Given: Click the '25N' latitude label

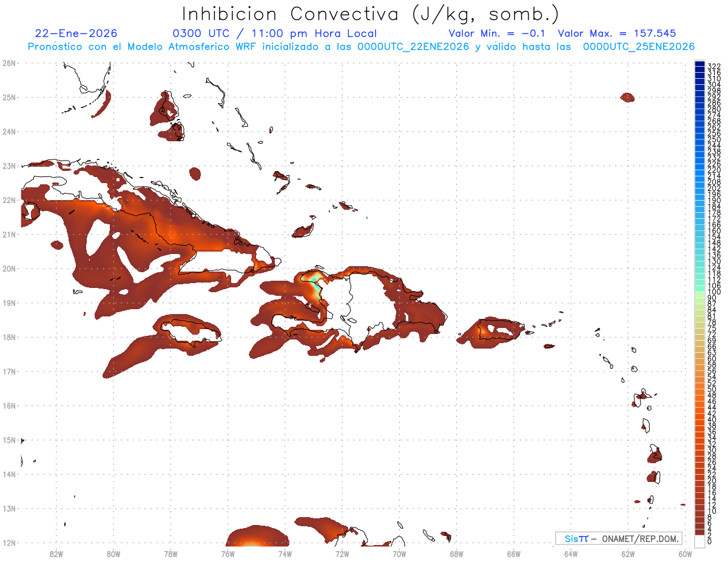Looking at the screenshot, I should click(8, 97).
